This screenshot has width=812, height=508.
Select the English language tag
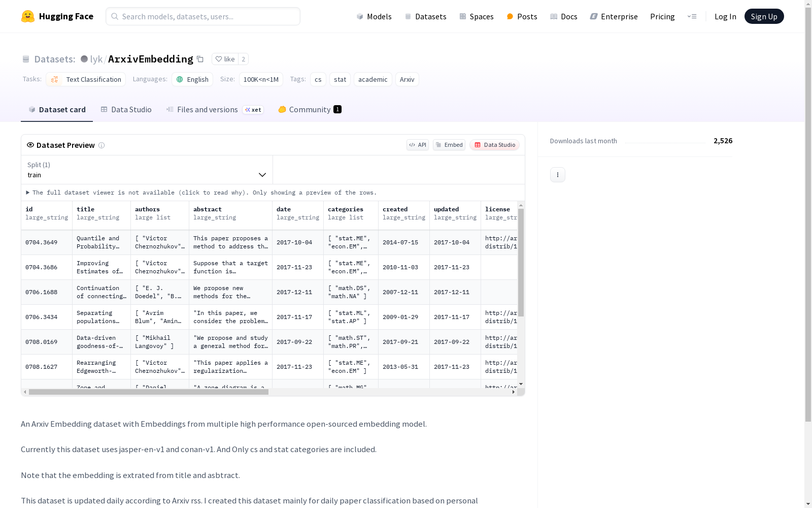click(x=192, y=79)
